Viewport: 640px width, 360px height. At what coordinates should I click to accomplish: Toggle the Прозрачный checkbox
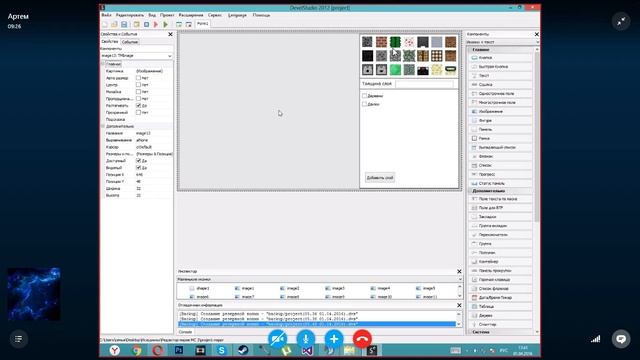tap(138, 112)
